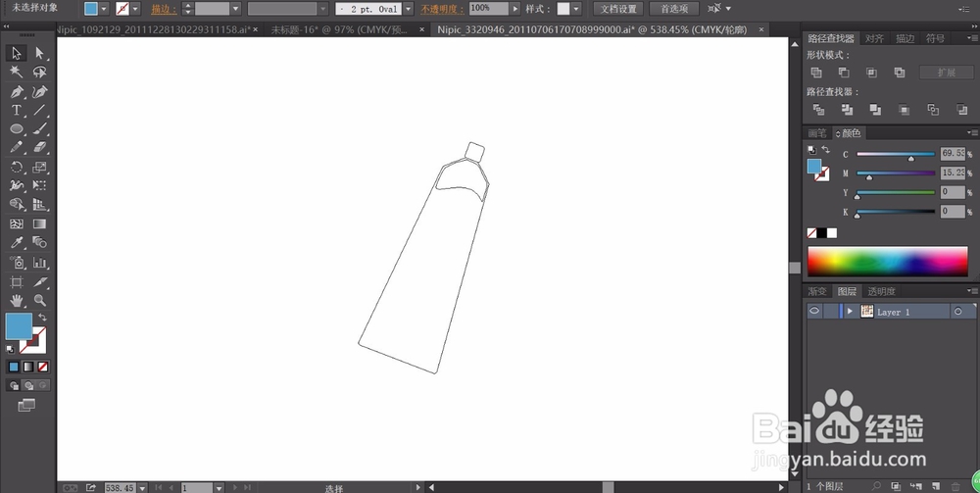Open the 描边 (Stroke) panel tab

[x=905, y=38]
